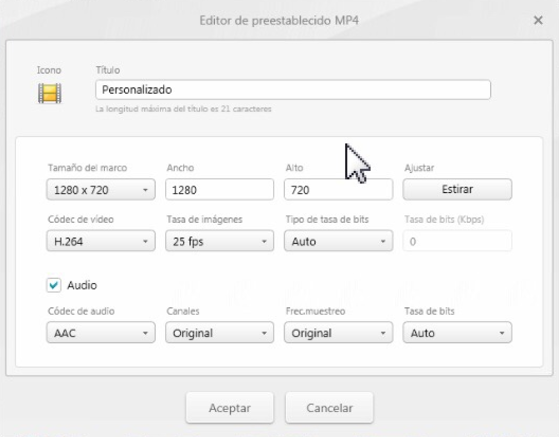Expand the Tasa de imágenes dropdown
Screen dimensions: 559x437
click(x=220, y=241)
